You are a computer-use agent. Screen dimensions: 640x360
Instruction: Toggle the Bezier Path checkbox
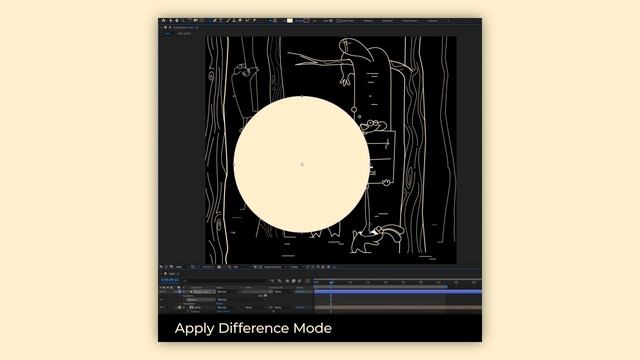338,21
